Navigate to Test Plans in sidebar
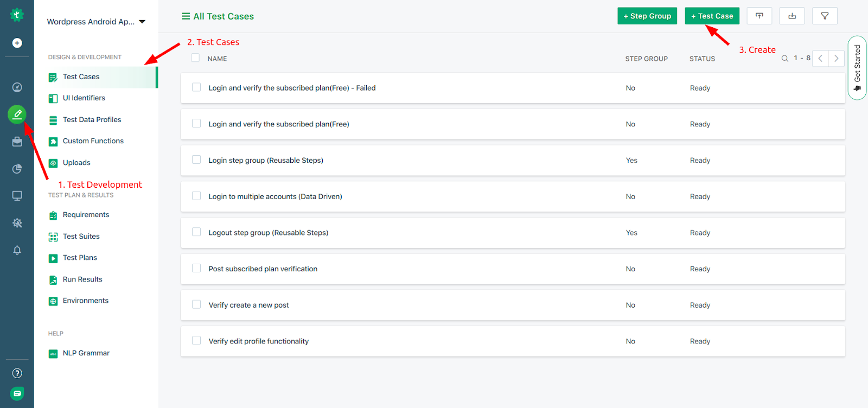 point(80,258)
